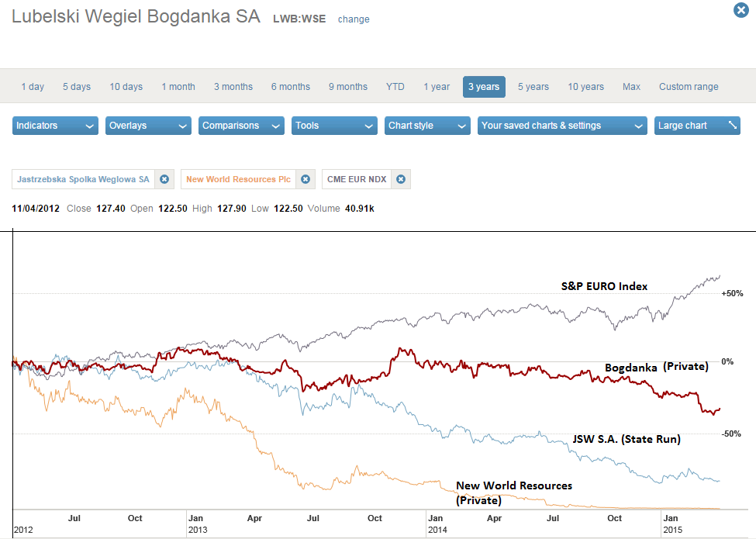Choose the Max range
The height and width of the screenshot is (539, 756).
pos(631,87)
